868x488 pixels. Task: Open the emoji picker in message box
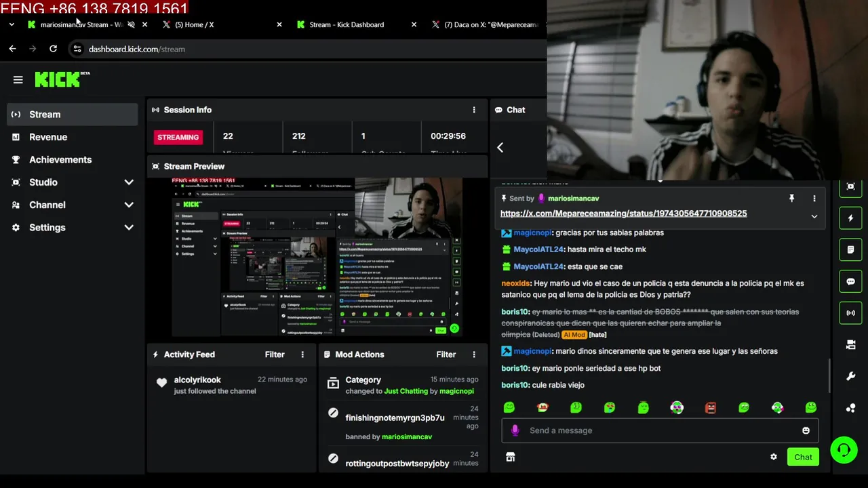(x=806, y=430)
